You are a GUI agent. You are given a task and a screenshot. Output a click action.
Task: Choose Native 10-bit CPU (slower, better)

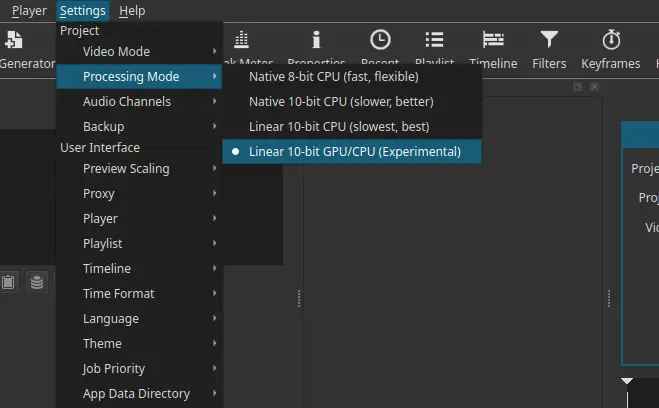pos(340,101)
